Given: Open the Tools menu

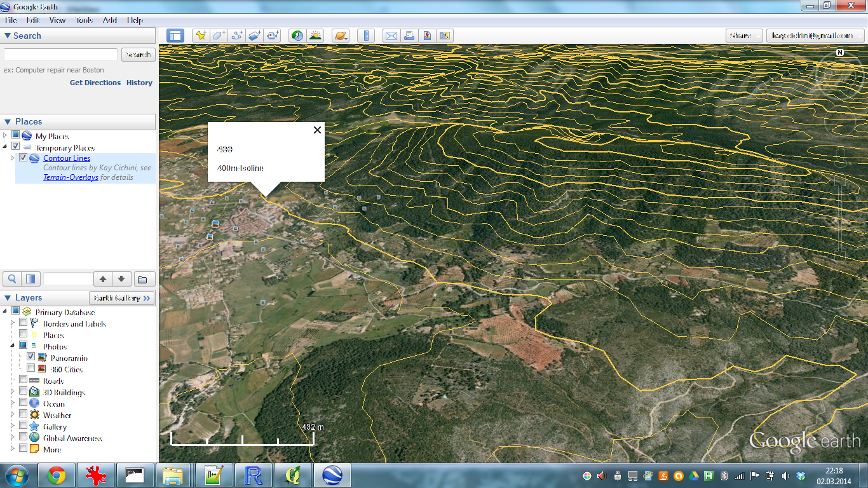Looking at the screenshot, I should point(84,20).
